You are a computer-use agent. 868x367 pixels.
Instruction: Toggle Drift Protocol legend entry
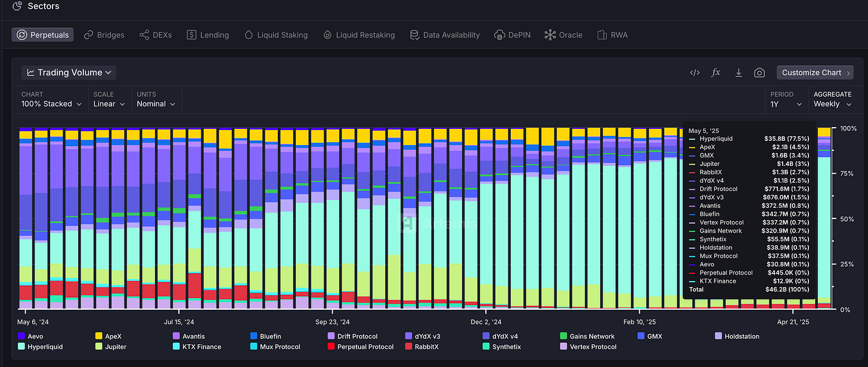tap(352, 337)
